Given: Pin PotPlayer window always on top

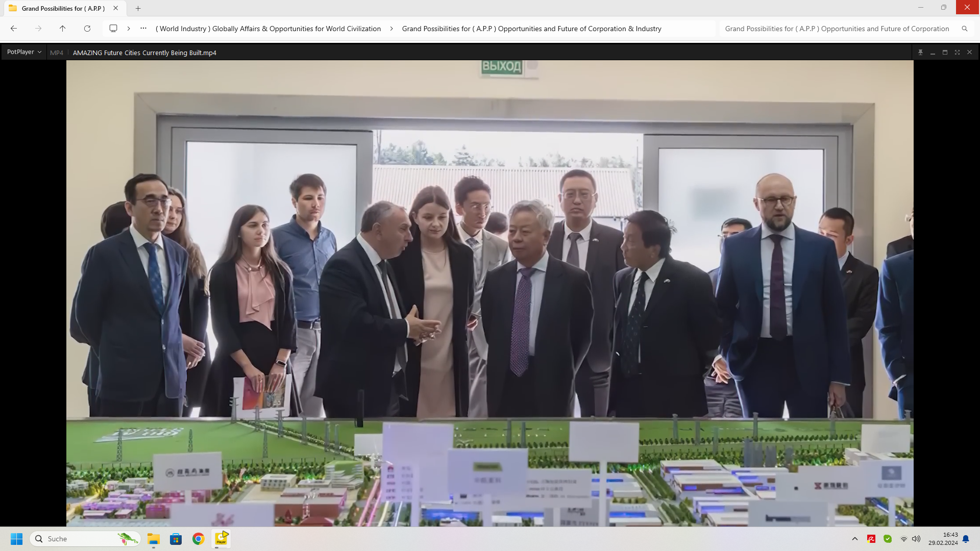Looking at the screenshot, I should (x=920, y=53).
